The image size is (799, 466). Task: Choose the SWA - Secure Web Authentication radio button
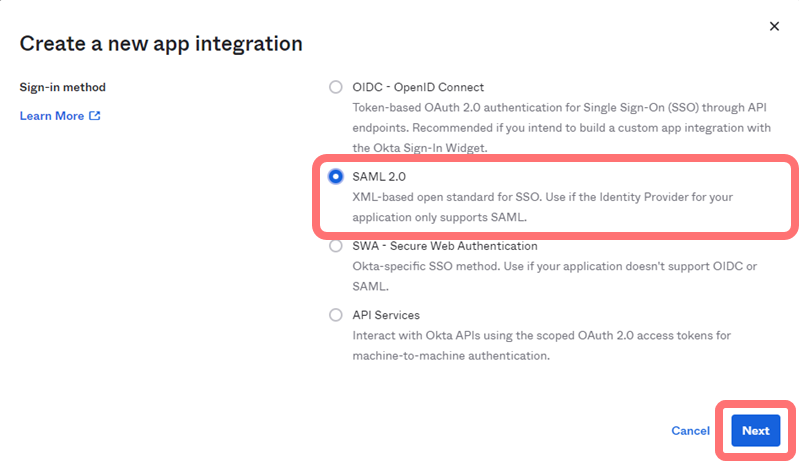336,246
